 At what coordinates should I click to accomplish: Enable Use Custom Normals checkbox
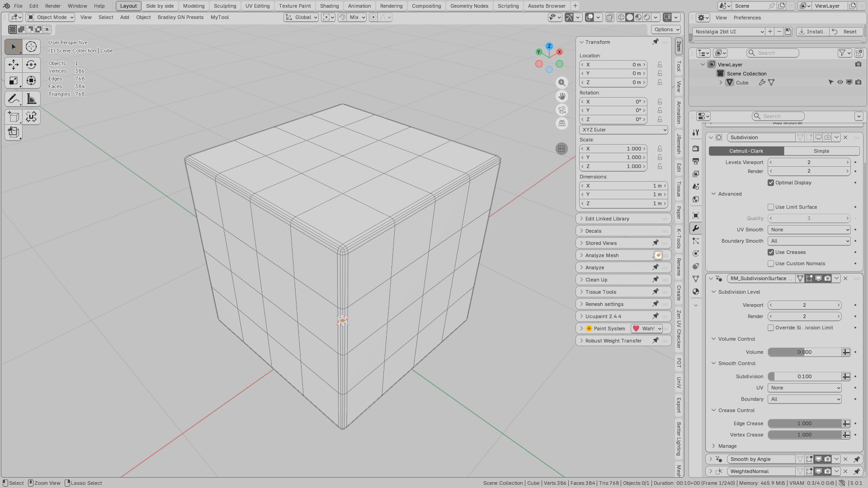click(x=771, y=263)
